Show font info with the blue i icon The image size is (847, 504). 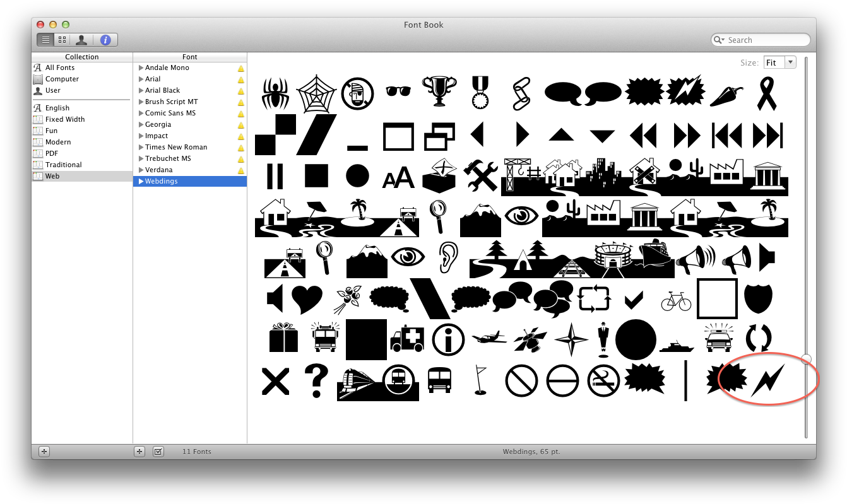[x=105, y=40]
